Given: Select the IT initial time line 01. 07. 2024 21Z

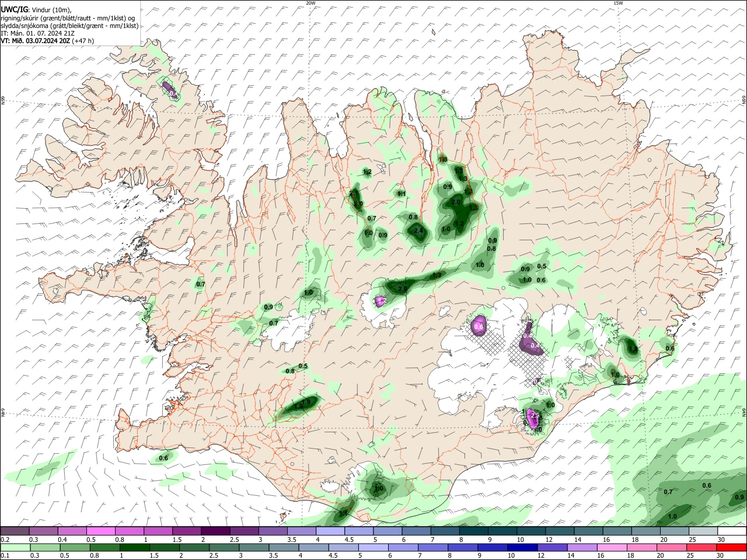Looking at the screenshot, I should [37, 33].
